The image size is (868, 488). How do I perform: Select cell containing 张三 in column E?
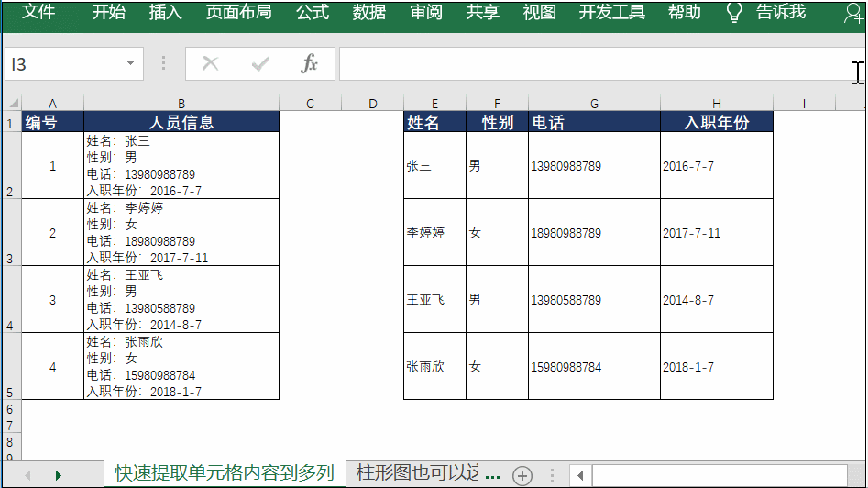coord(434,166)
